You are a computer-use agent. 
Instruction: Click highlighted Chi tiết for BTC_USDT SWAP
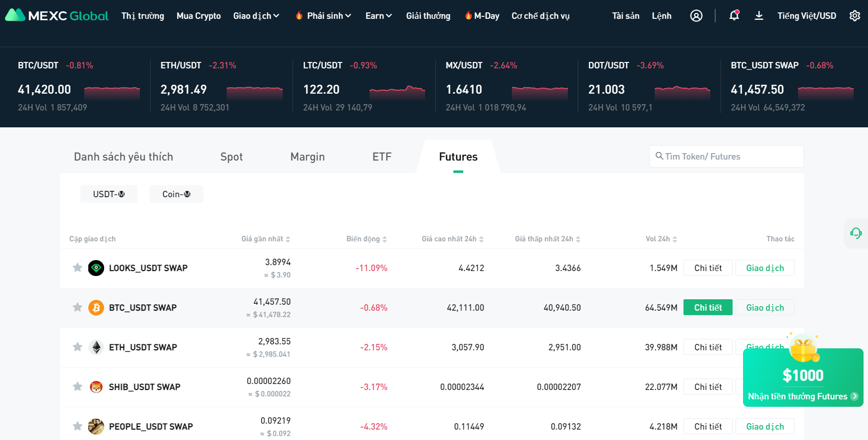[708, 308]
